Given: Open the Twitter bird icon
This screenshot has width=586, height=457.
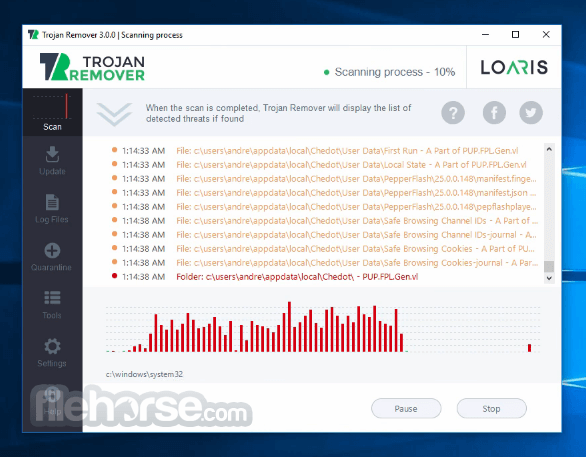Looking at the screenshot, I should pyautogui.click(x=531, y=112).
